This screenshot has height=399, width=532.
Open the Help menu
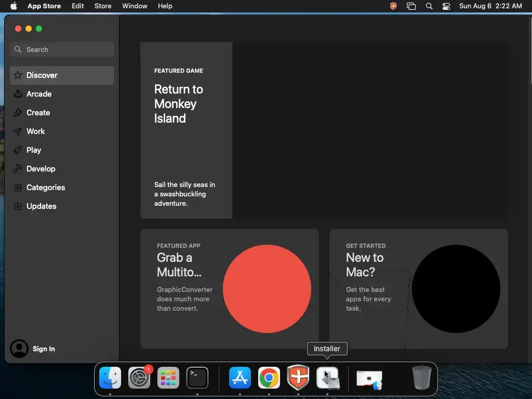(165, 6)
